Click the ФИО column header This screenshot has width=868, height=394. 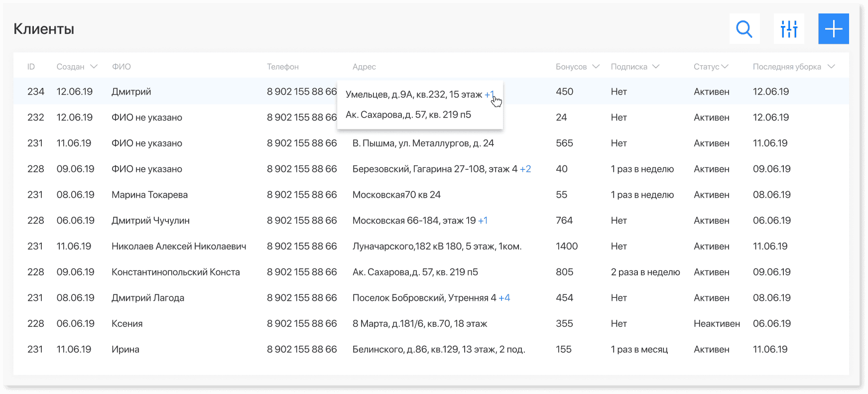pos(121,67)
